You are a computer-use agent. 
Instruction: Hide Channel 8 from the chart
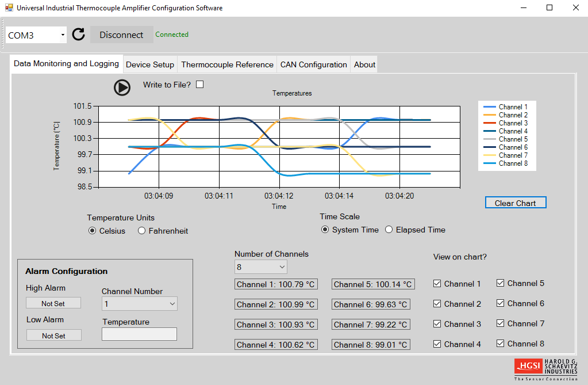[x=500, y=344]
